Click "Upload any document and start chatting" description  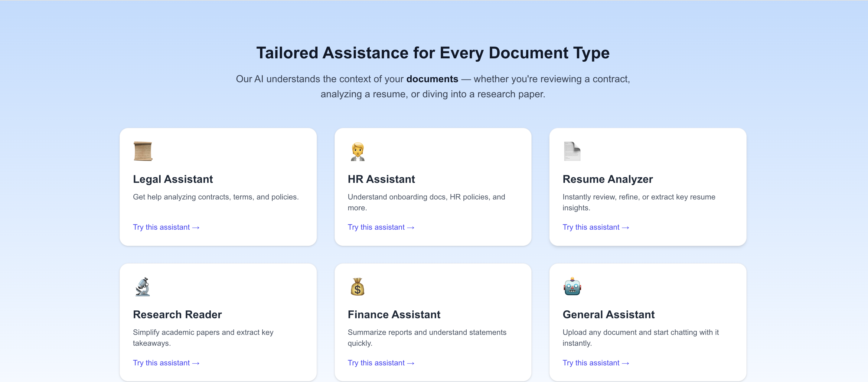(x=641, y=338)
